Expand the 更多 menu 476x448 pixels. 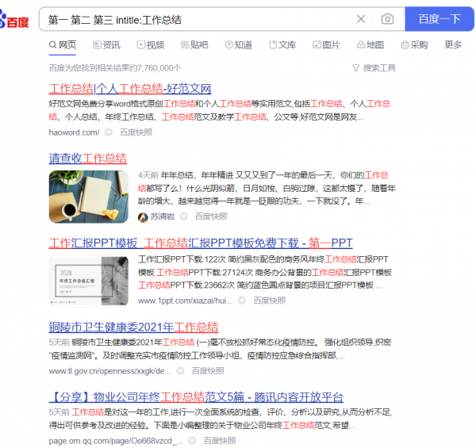coord(453,45)
